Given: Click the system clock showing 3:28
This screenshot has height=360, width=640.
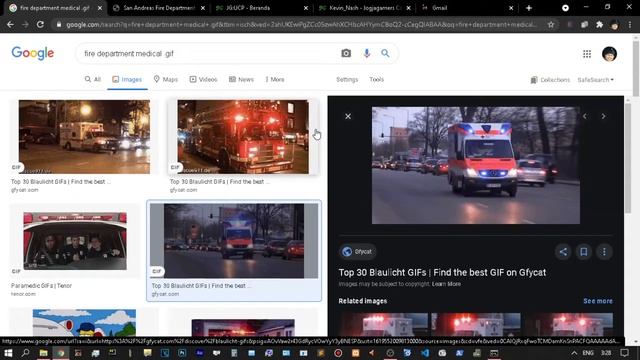Looking at the screenshot, I should click(606, 353).
